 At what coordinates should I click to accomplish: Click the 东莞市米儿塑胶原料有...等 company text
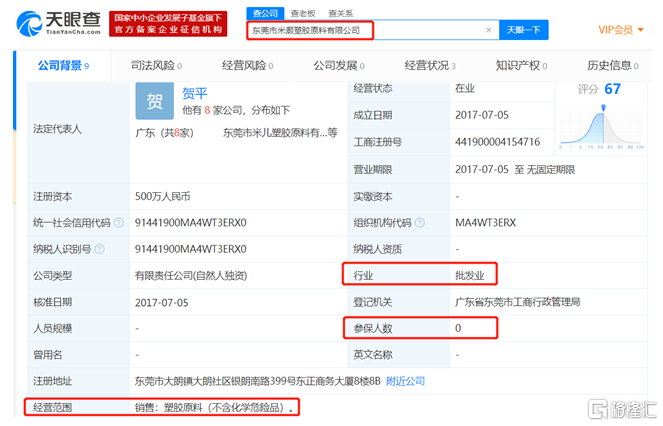[280, 133]
